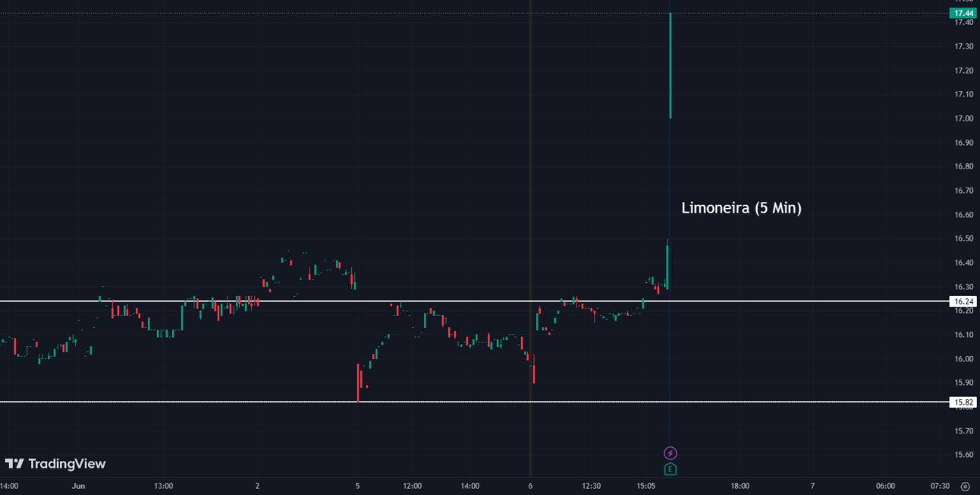
Task: Click the 18:00 time axis label
Action: click(x=740, y=486)
